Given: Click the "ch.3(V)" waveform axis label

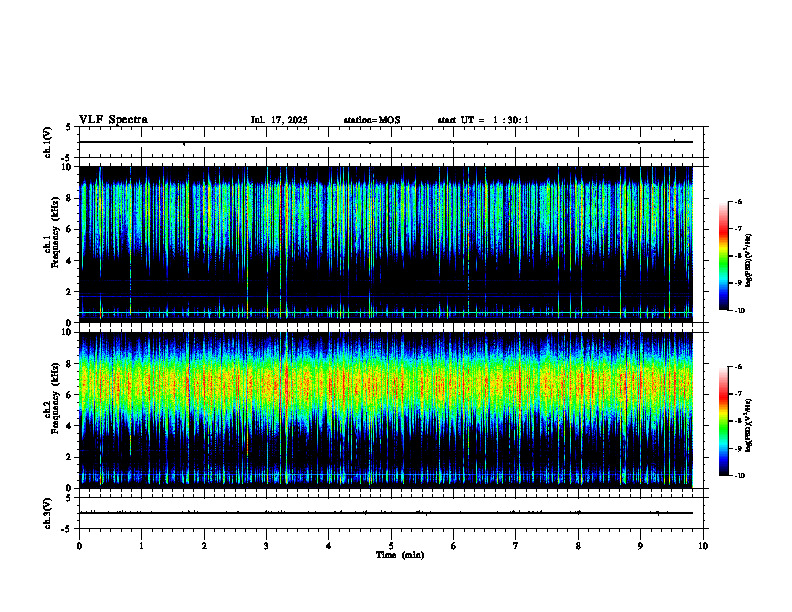Looking at the screenshot, I should point(47,514).
